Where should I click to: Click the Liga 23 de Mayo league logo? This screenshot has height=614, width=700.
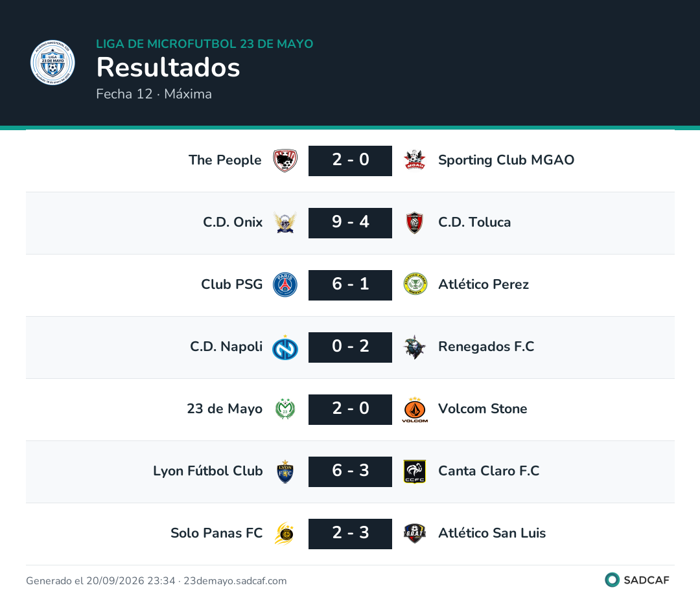tap(52, 62)
